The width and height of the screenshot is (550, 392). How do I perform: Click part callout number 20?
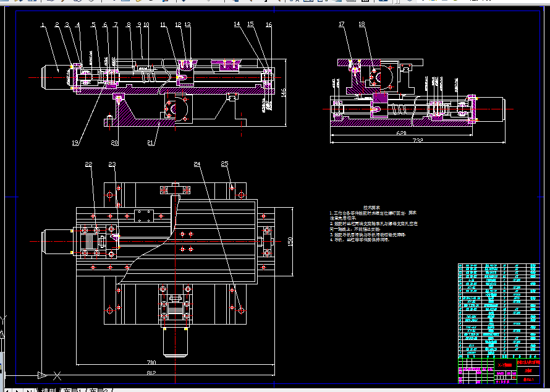point(114,143)
